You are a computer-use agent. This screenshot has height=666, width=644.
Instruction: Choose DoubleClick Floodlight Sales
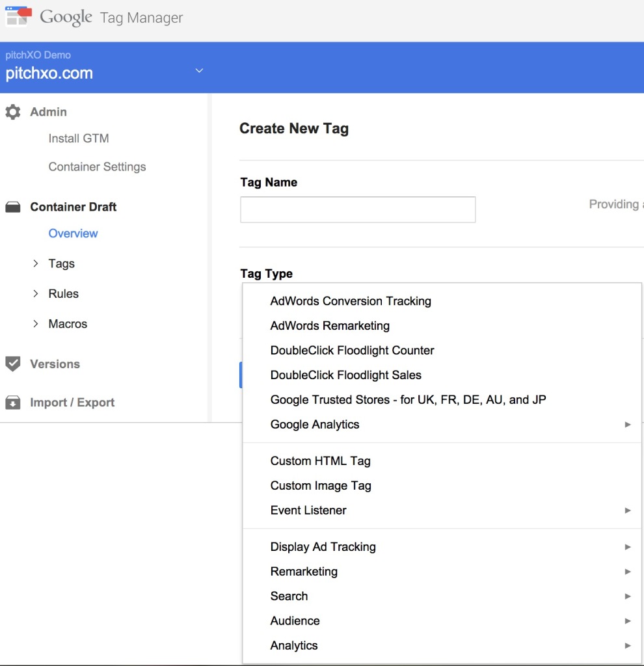click(442, 375)
